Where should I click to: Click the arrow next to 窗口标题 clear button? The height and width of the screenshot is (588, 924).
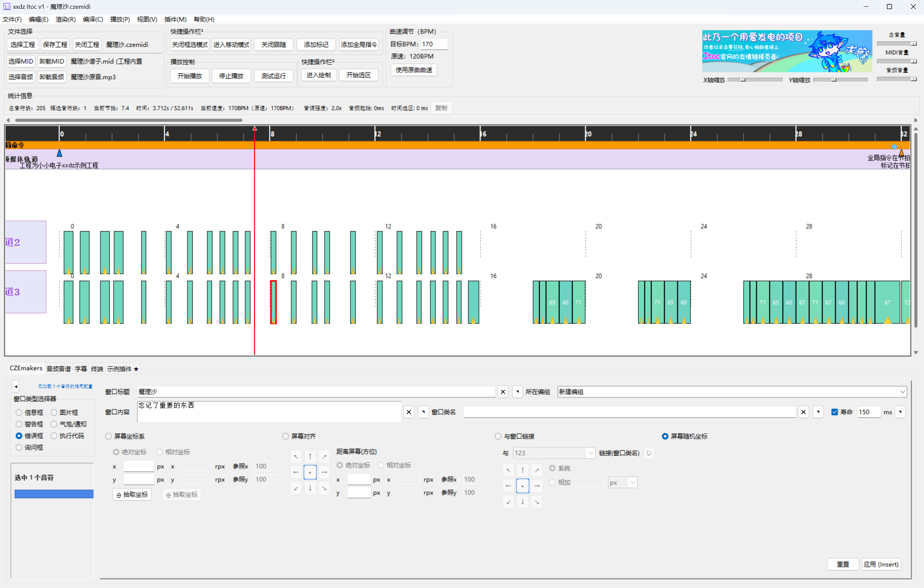tap(517, 392)
